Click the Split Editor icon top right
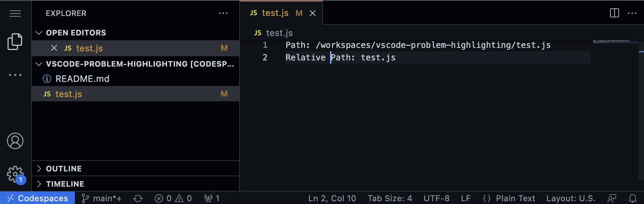644x204 pixels. point(615,13)
